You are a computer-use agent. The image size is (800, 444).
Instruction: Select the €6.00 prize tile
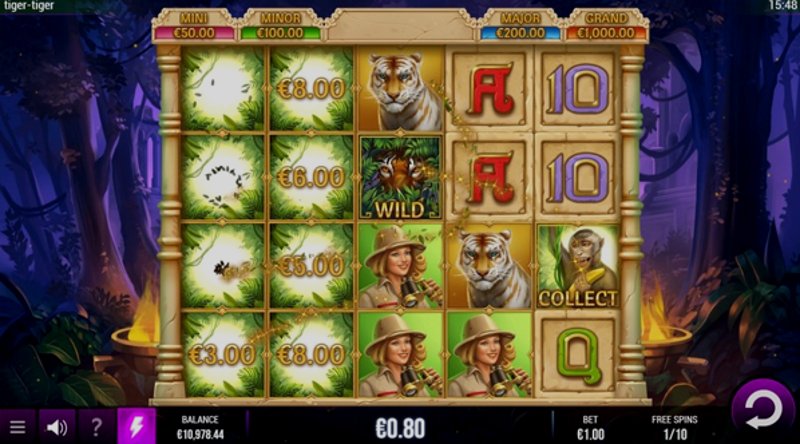point(311,178)
